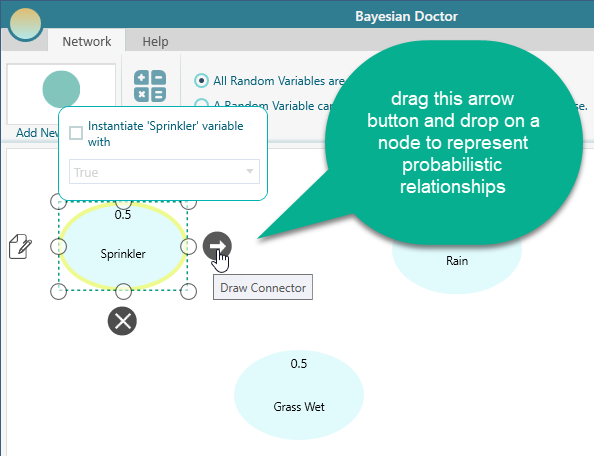Click the Add New label button

38,133
